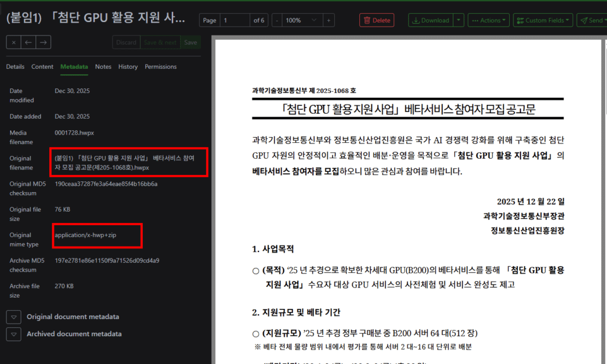Open the 100% zoom level selector

coord(302,20)
